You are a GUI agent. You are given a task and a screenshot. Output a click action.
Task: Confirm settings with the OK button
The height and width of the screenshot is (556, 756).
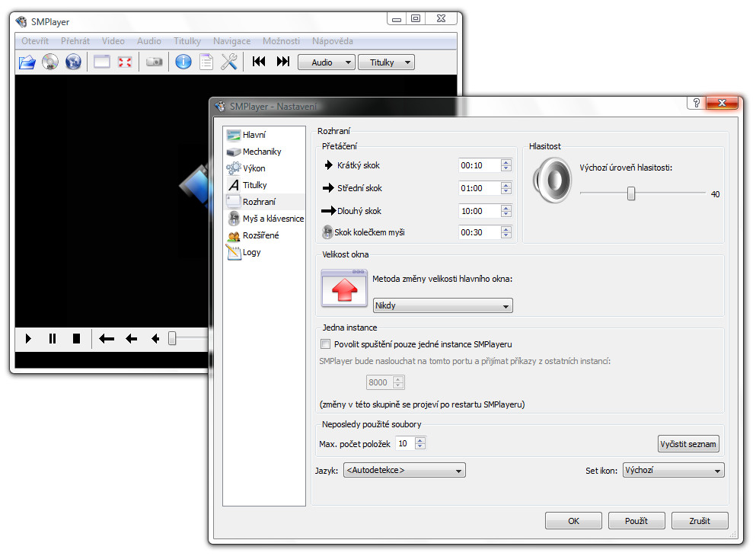tap(573, 521)
